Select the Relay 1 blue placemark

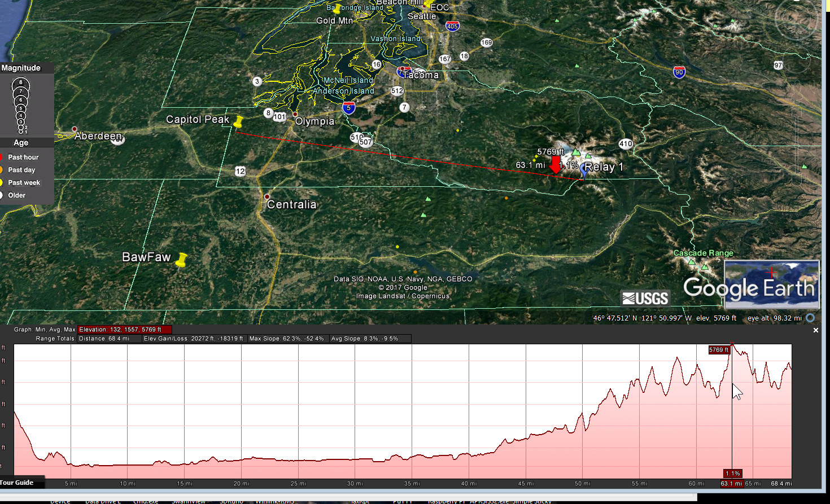click(583, 170)
